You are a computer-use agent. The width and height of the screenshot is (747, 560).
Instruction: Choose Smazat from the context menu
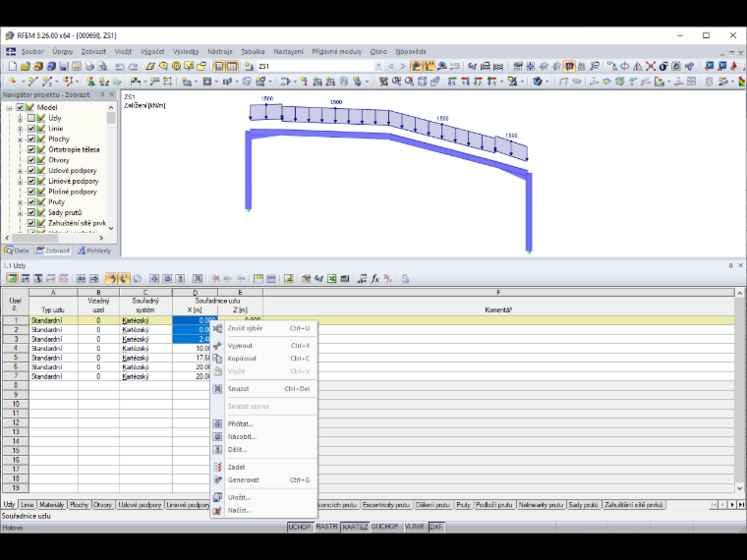pyautogui.click(x=264, y=389)
